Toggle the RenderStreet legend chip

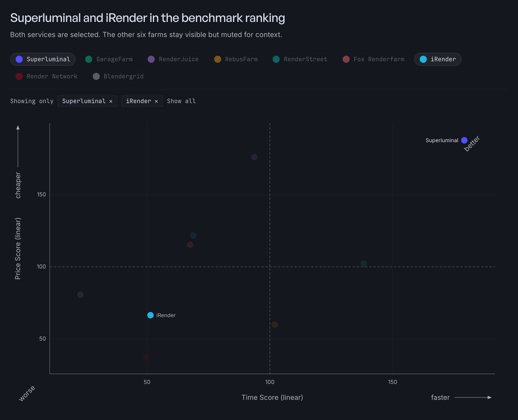(x=300, y=59)
